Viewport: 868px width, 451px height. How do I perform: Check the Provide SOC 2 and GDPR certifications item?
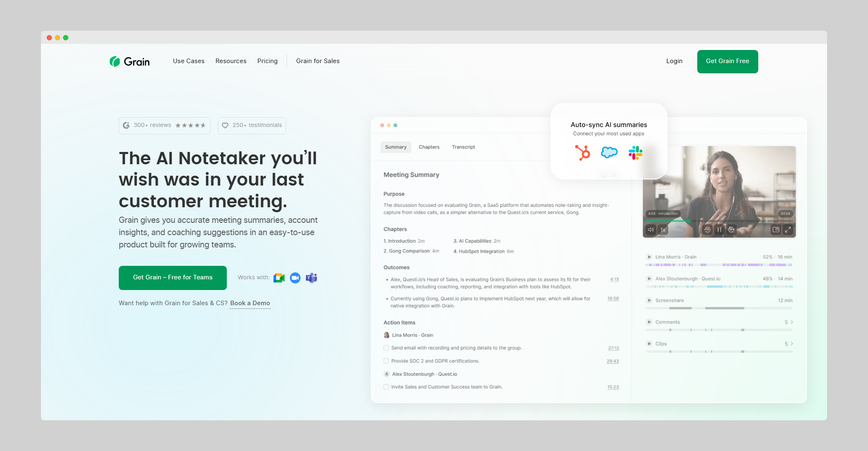[386, 361]
